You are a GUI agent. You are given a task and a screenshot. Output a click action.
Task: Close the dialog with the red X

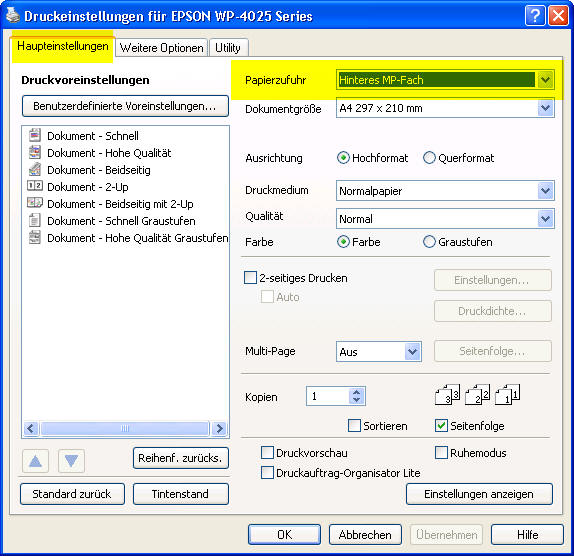pyautogui.click(x=558, y=16)
